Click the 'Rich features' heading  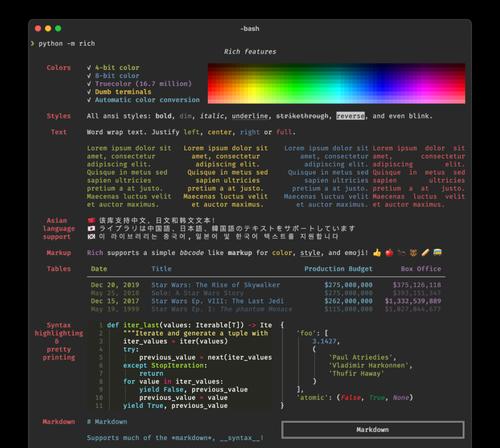[250, 52]
